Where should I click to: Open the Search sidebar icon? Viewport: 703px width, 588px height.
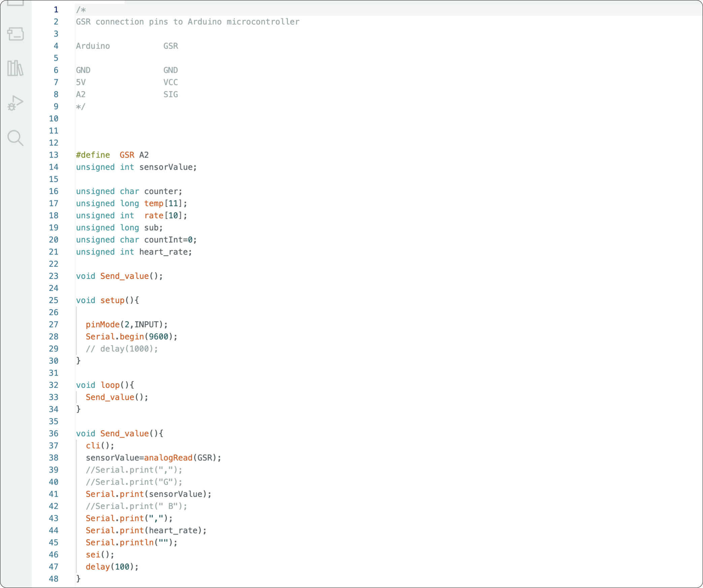point(15,138)
